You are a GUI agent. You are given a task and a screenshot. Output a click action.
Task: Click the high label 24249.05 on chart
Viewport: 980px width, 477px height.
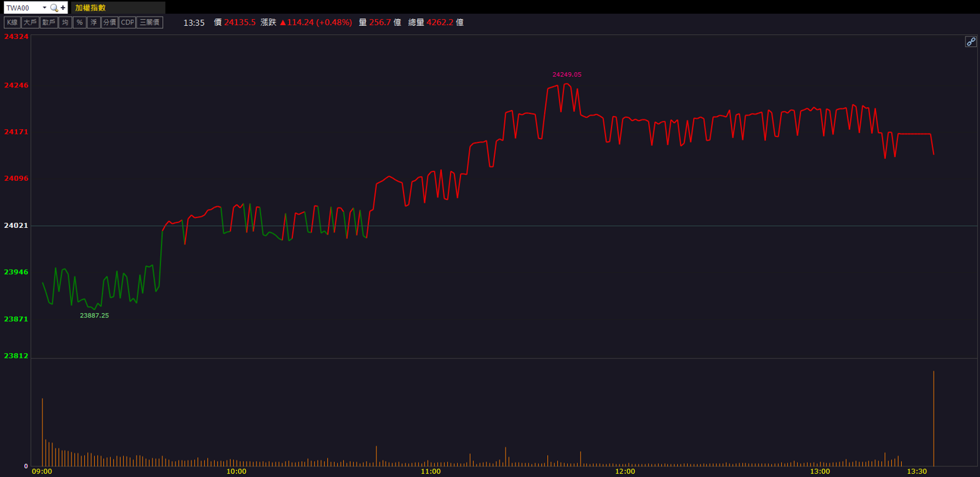pos(567,75)
